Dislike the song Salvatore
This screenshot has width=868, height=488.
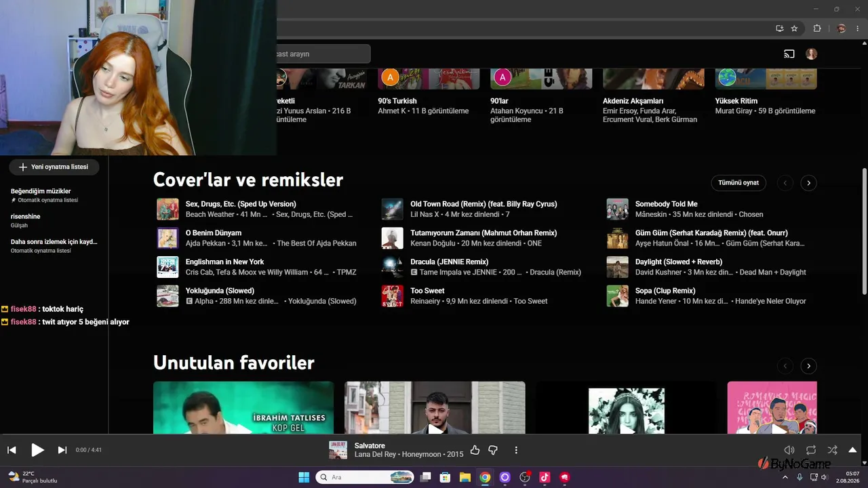coord(493,450)
